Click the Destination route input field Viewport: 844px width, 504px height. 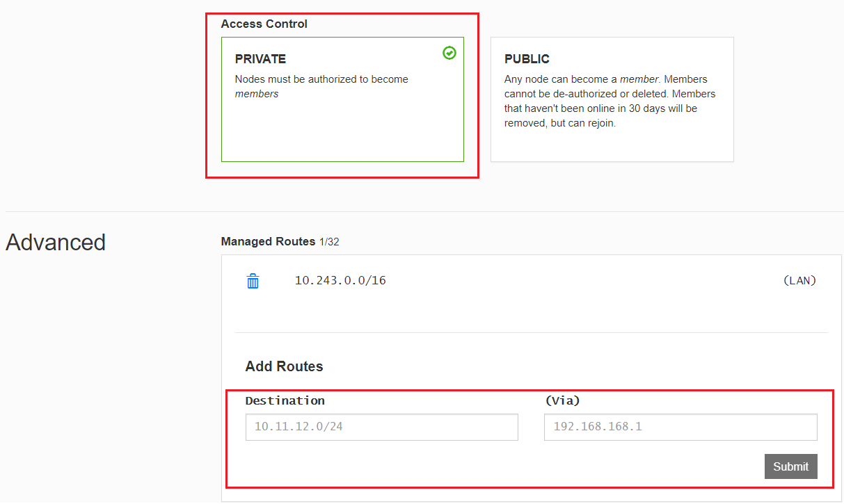tap(381, 427)
